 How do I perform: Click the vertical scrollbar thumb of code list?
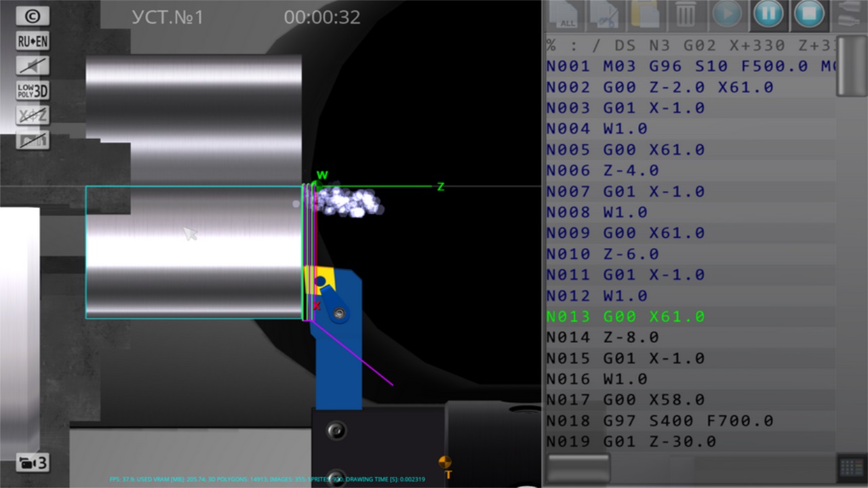point(850,66)
